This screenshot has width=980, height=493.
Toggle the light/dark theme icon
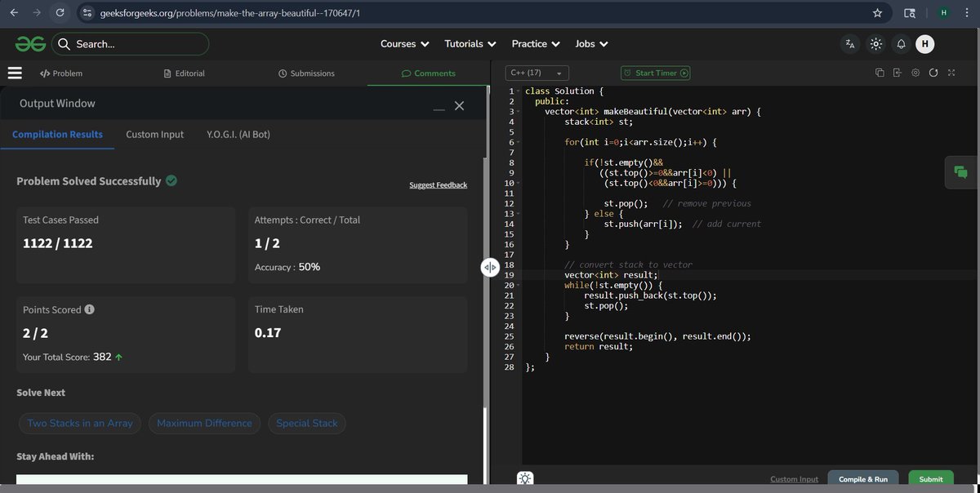[875, 44]
